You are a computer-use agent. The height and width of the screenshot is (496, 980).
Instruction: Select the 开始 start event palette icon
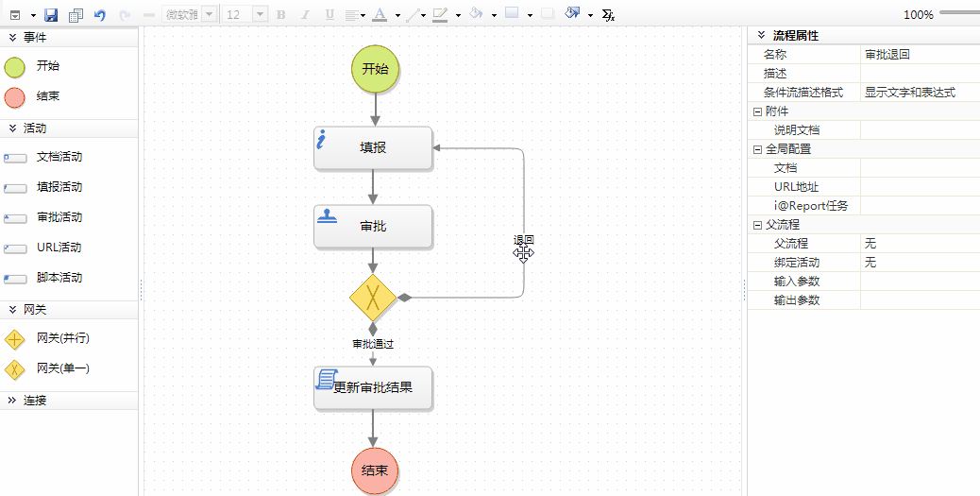click(15, 67)
